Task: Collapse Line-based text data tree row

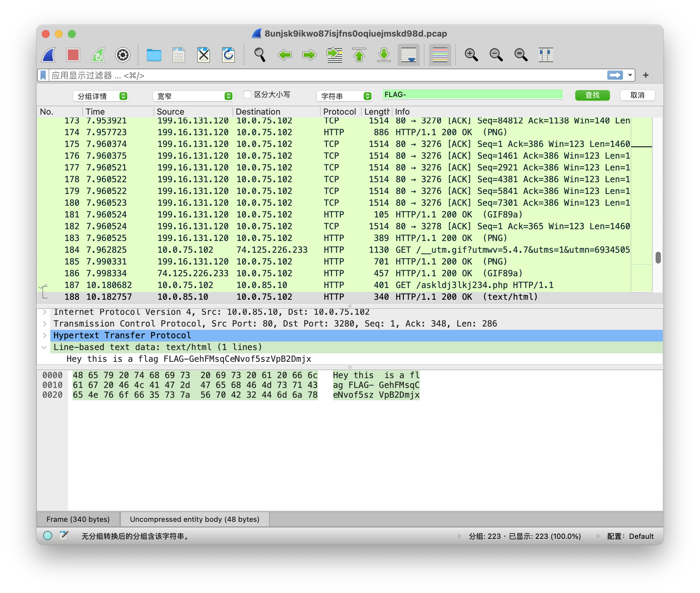Action: (x=44, y=347)
